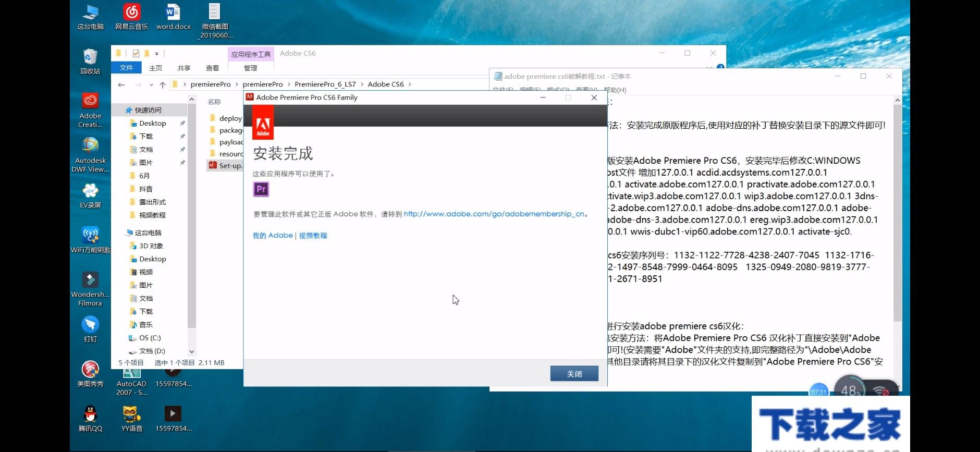This screenshot has height=452, width=980.
Task: Launch Adobe Creative Cloud desktop icon
Action: point(90,110)
